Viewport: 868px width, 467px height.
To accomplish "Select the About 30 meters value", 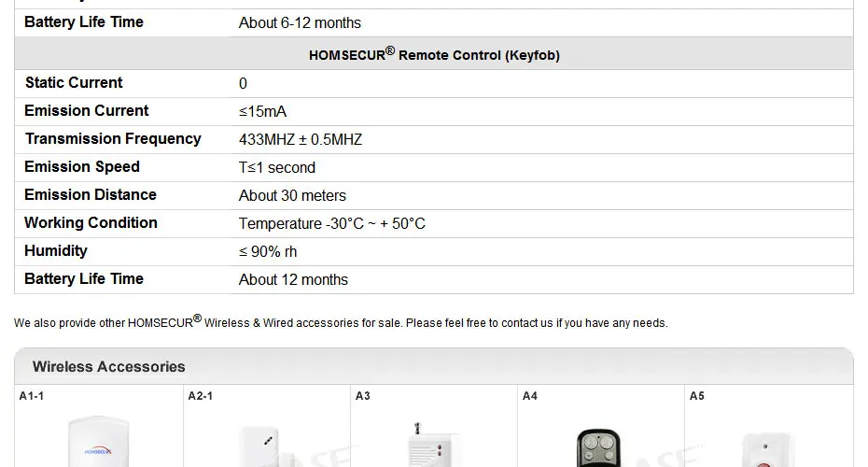I will tap(292, 195).
